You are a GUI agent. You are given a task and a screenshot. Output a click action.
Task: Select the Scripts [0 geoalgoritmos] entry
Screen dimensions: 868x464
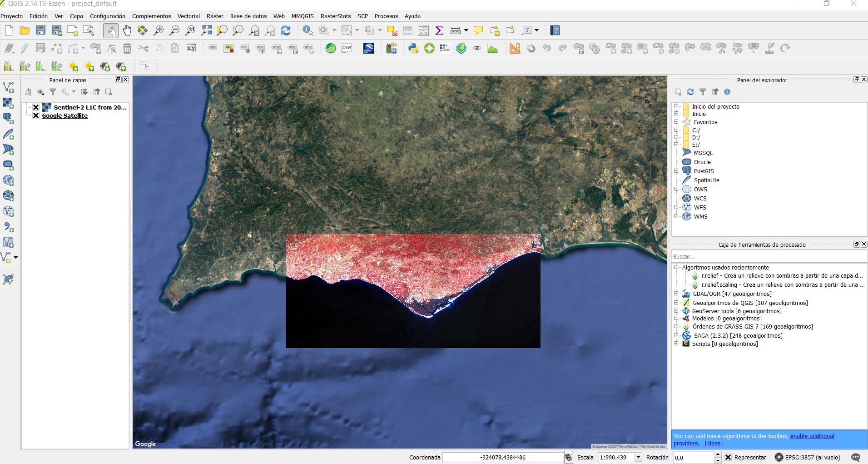pos(725,344)
